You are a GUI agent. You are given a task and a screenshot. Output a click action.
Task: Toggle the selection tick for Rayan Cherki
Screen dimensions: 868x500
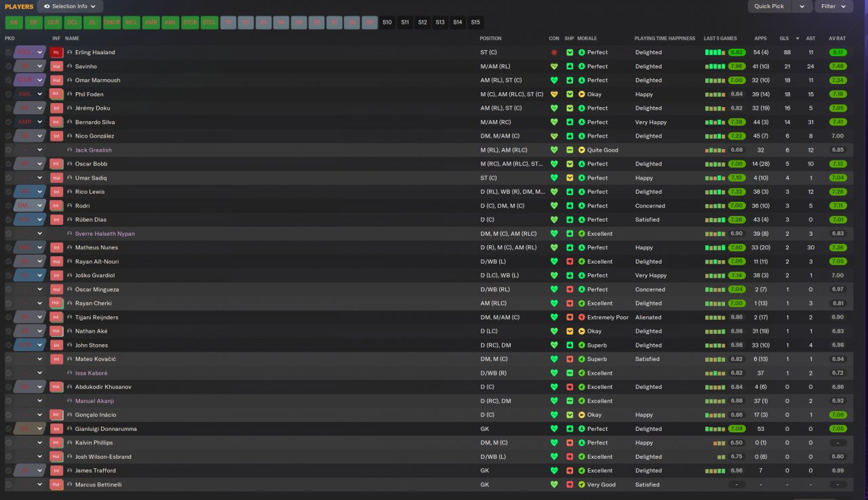pyautogui.click(x=8, y=303)
